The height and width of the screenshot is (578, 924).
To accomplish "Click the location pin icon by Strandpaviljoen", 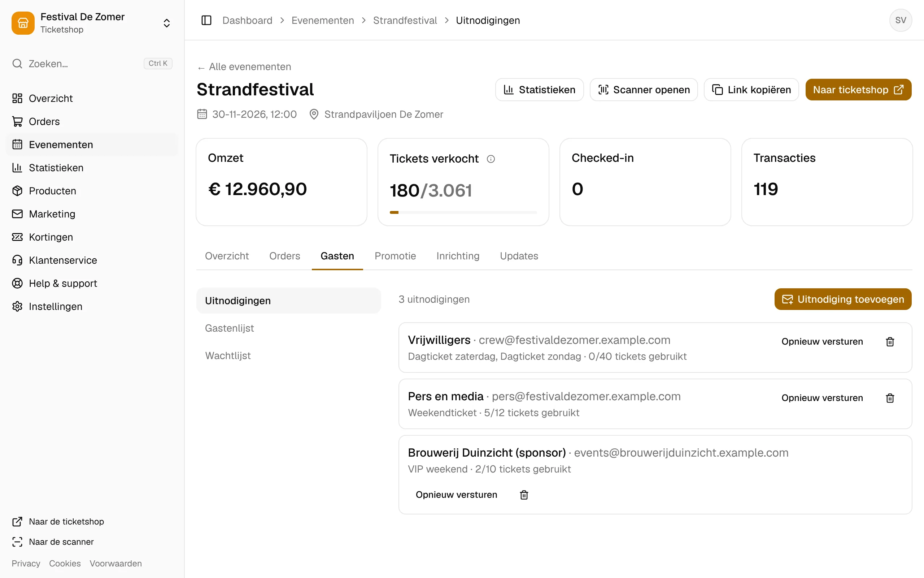I will tap(314, 114).
